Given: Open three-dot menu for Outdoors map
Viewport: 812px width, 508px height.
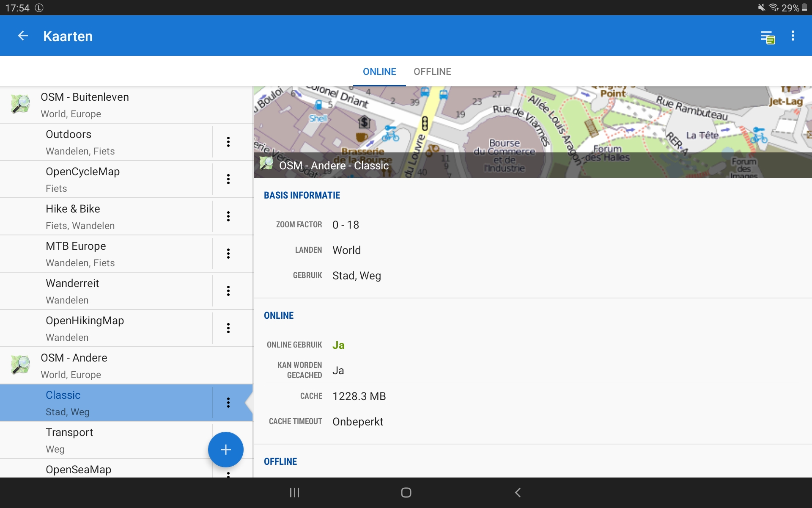Looking at the screenshot, I should 228,142.
